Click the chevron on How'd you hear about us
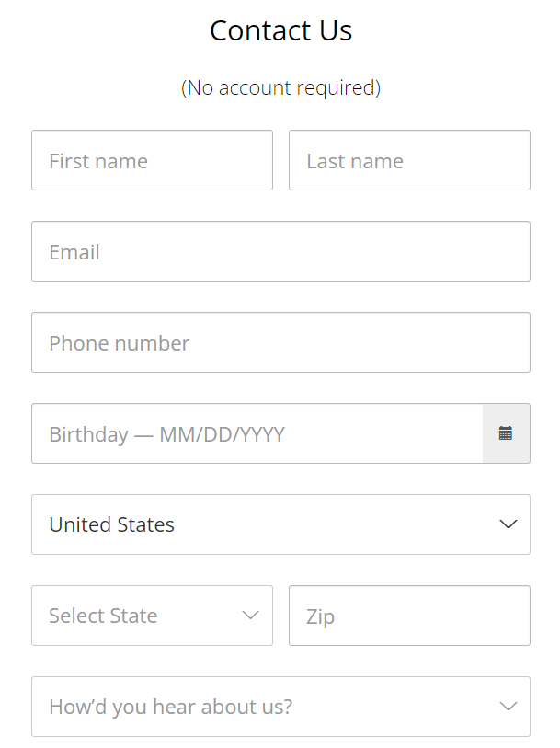Screen dimensions: 560x748 [x=509, y=707]
